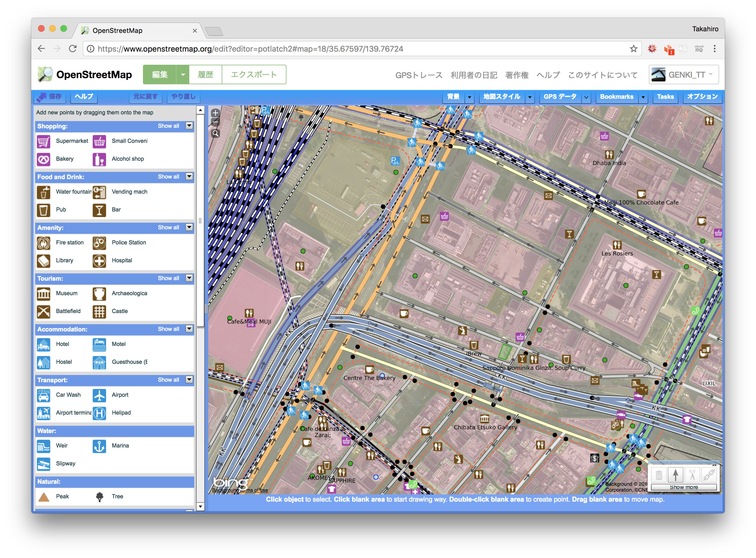Image resolution: width=756 pixels, height=558 pixels.
Task: Select the Hospital icon
Action: tap(99, 261)
